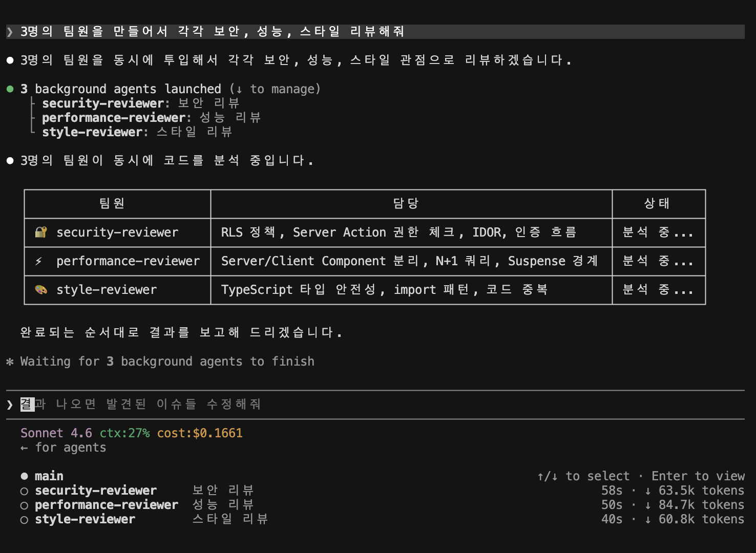Click 'ctx:27%' status indicator
This screenshot has width=756, height=553.
pos(125,433)
